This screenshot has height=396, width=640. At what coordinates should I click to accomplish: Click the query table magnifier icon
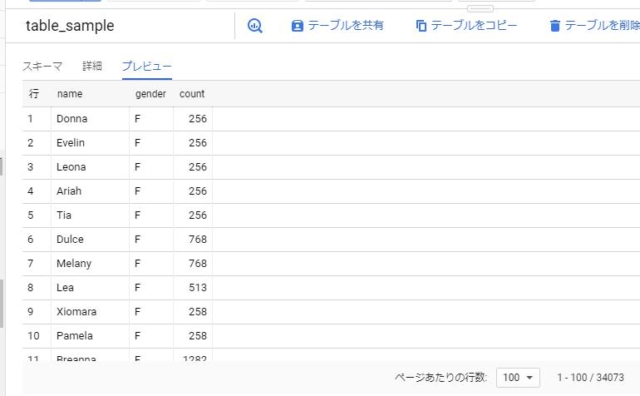tap(255, 26)
